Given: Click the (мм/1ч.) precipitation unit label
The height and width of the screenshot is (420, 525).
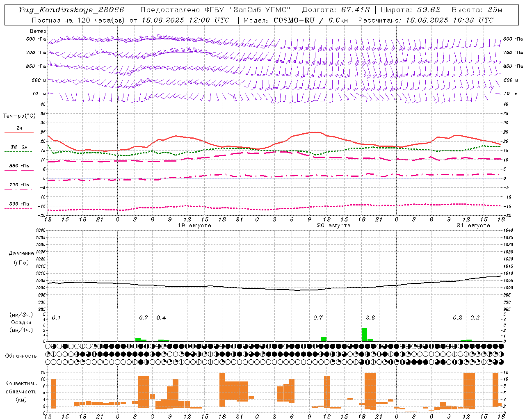Looking at the screenshot, I should 21,330.
